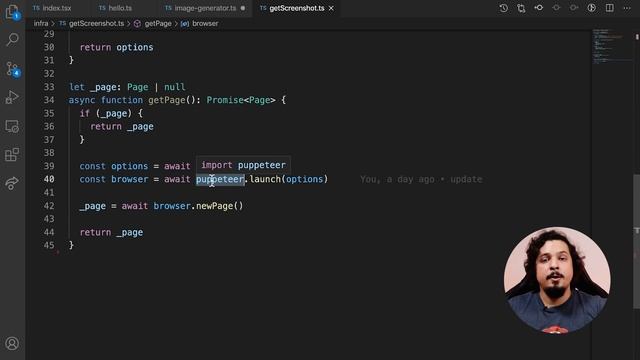Click 'if' keyword on line 35
640x360 pixels.
(x=84, y=113)
